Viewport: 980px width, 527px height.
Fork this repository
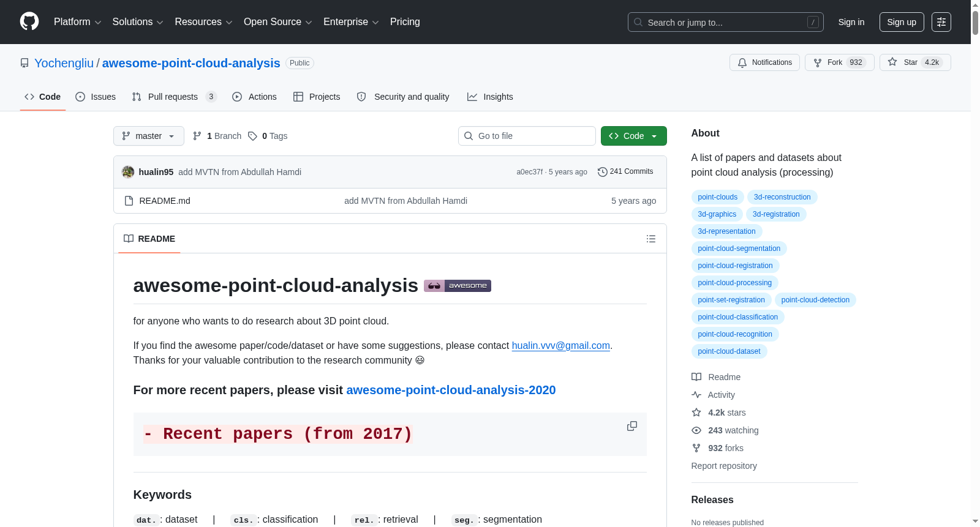[839, 62]
